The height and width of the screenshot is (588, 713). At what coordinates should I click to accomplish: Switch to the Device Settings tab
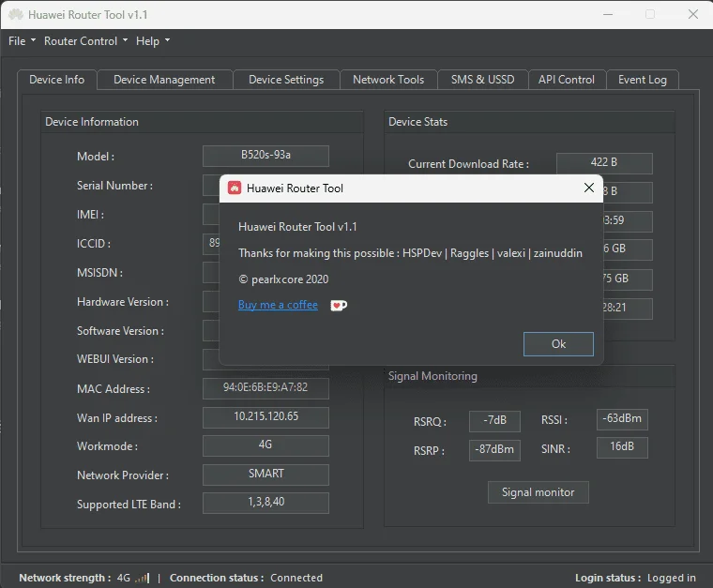286,80
